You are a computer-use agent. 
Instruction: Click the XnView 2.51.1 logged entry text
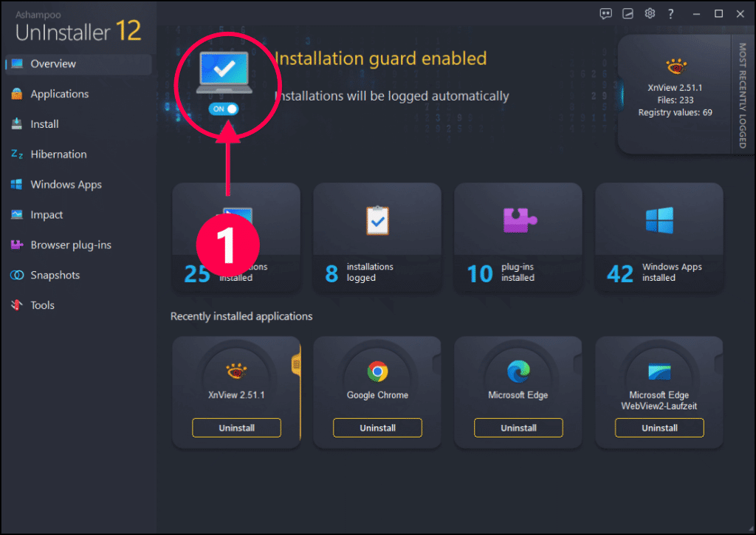pyautogui.click(x=675, y=88)
